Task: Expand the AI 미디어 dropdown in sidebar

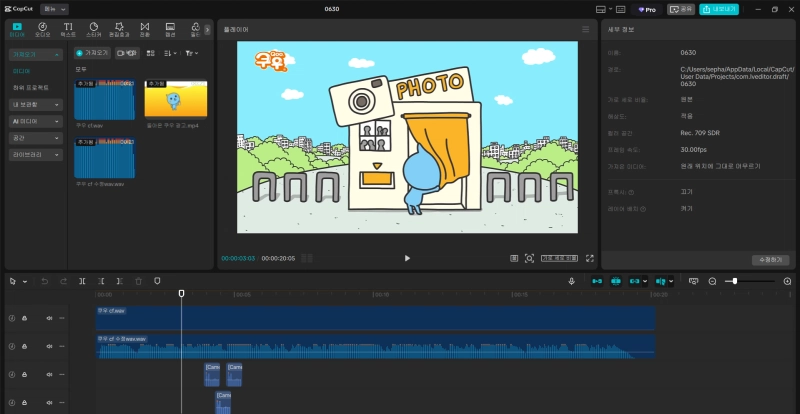Action: point(36,121)
